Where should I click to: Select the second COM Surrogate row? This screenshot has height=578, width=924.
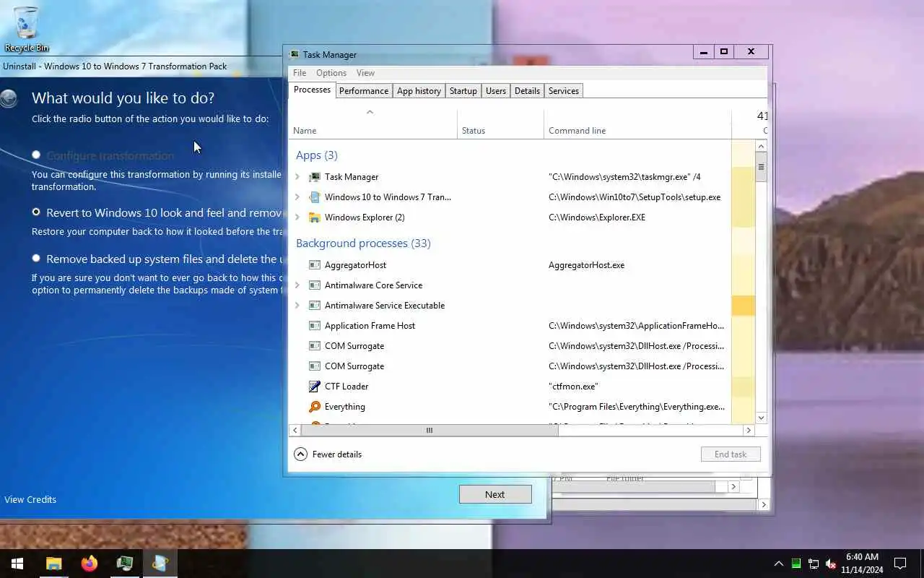pos(522,366)
